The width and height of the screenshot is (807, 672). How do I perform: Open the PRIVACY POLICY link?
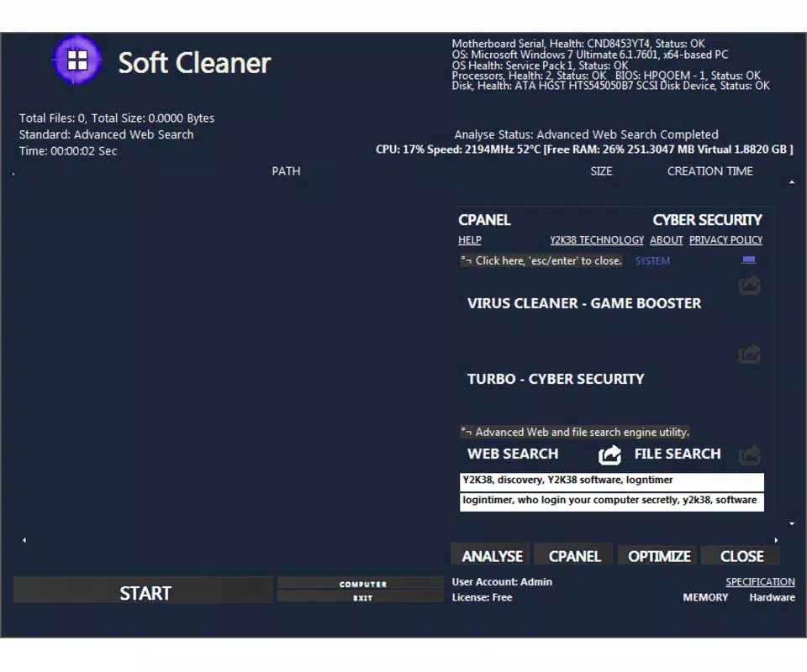click(725, 240)
